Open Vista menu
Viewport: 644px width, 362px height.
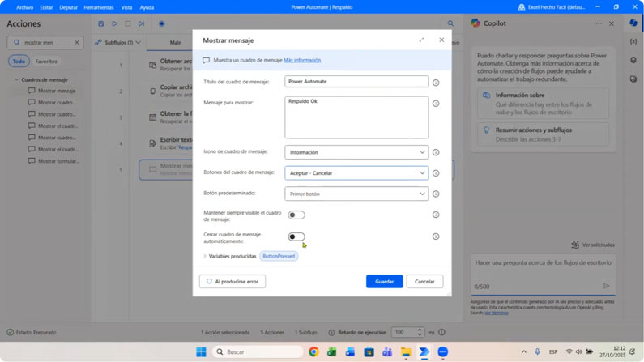click(126, 7)
